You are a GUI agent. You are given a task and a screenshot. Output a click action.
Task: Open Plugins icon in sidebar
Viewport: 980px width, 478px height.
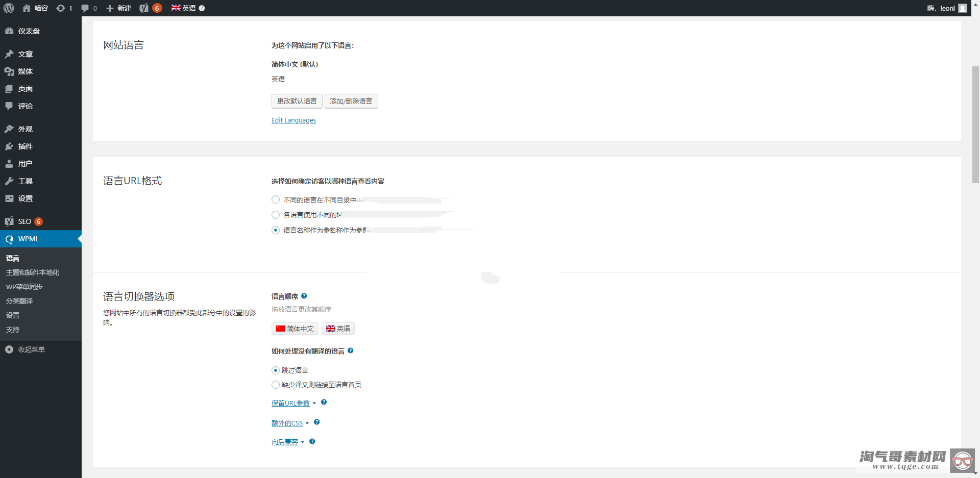[9, 146]
